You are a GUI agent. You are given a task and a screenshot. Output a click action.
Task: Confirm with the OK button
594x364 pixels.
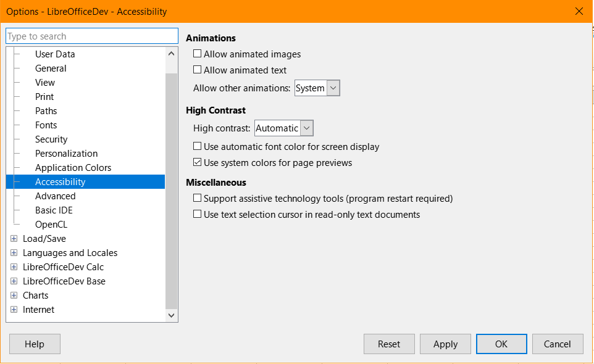(x=501, y=344)
